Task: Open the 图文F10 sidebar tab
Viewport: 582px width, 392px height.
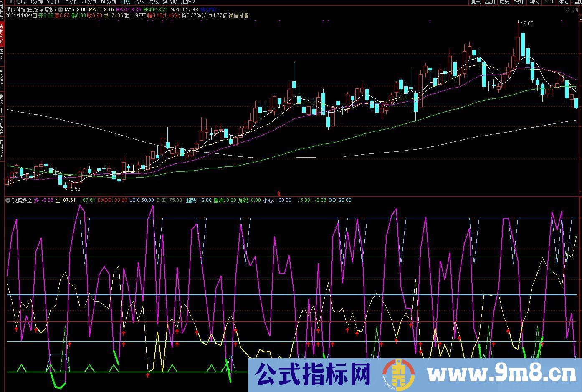Action: (2, 56)
